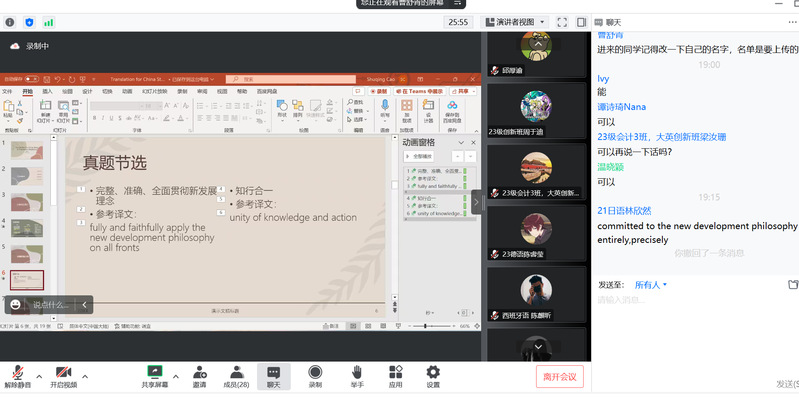Click the Leave Meeting button

tap(560, 377)
